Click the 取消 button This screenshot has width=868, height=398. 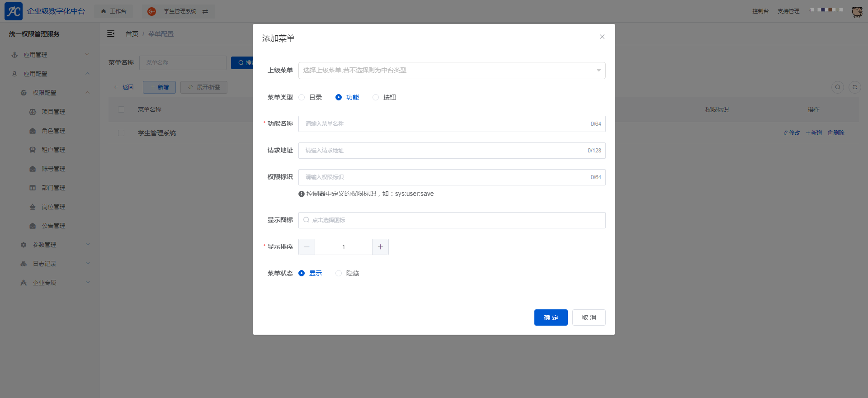589,317
